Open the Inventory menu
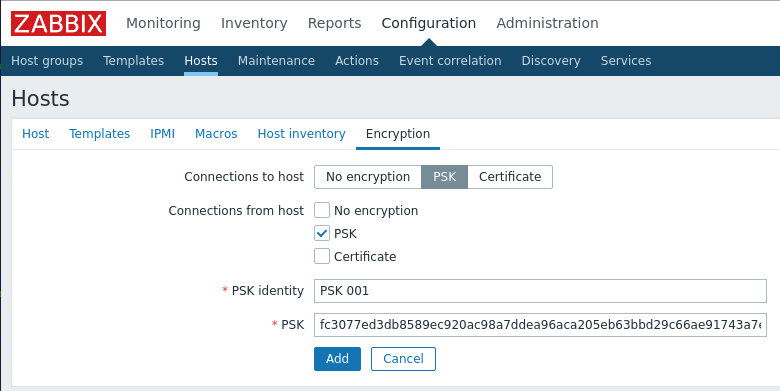The image size is (780, 391). tap(254, 23)
